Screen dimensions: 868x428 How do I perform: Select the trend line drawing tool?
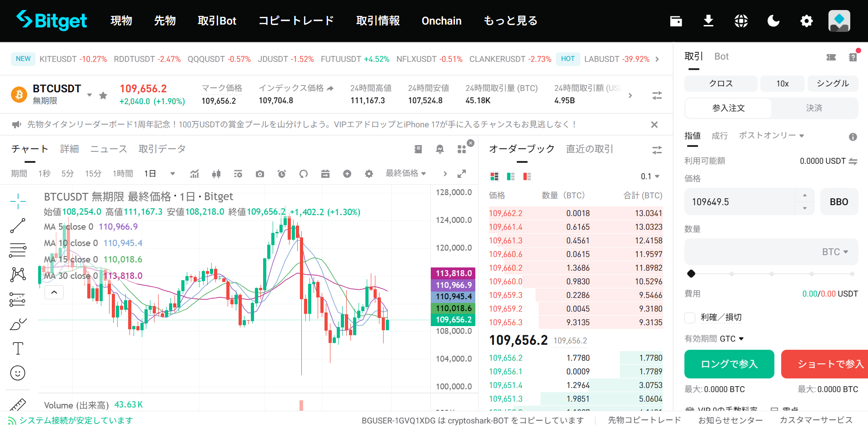(x=18, y=226)
